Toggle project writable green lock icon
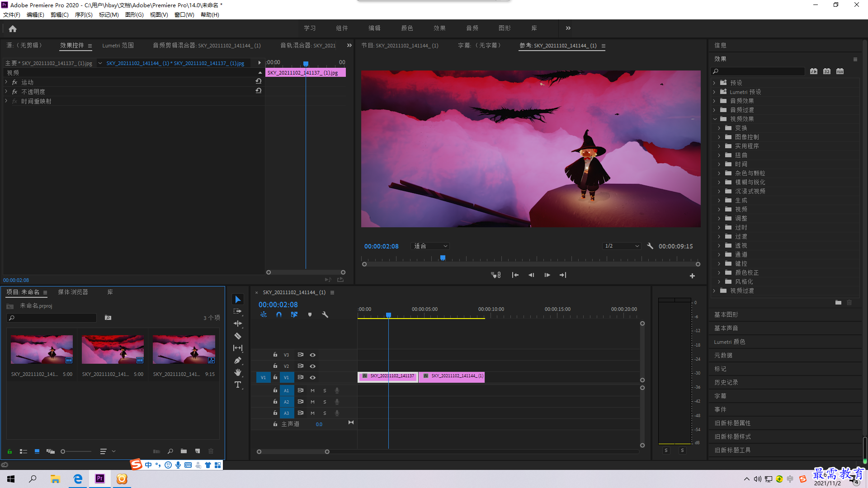 [x=9, y=451]
